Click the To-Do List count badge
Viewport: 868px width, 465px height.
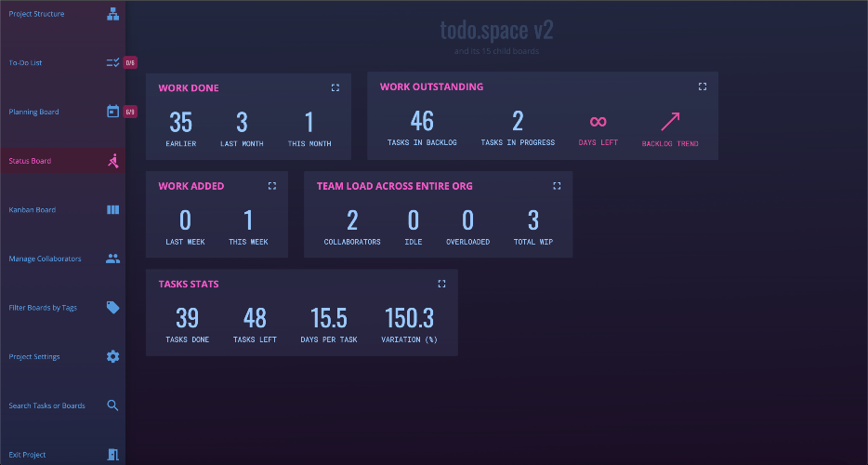pos(130,62)
